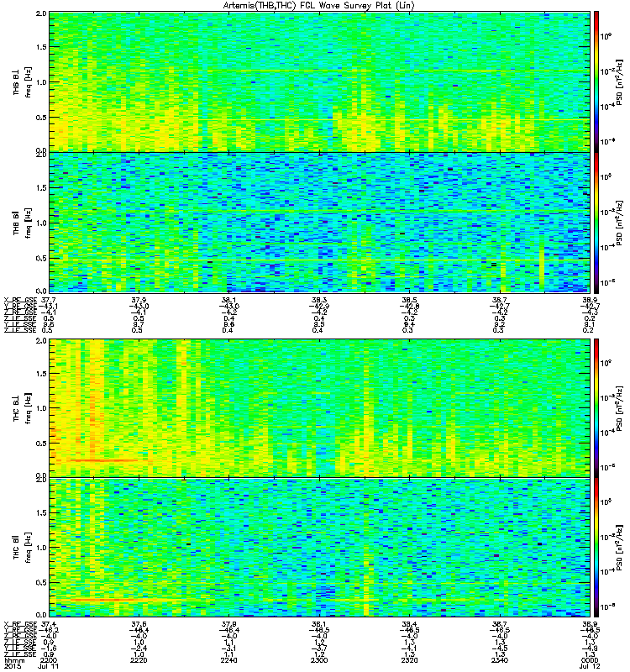Select the 'THB B⊥ freq [Hz]' axis label
The height and width of the screenshot is (672, 630).
[22, 81]
